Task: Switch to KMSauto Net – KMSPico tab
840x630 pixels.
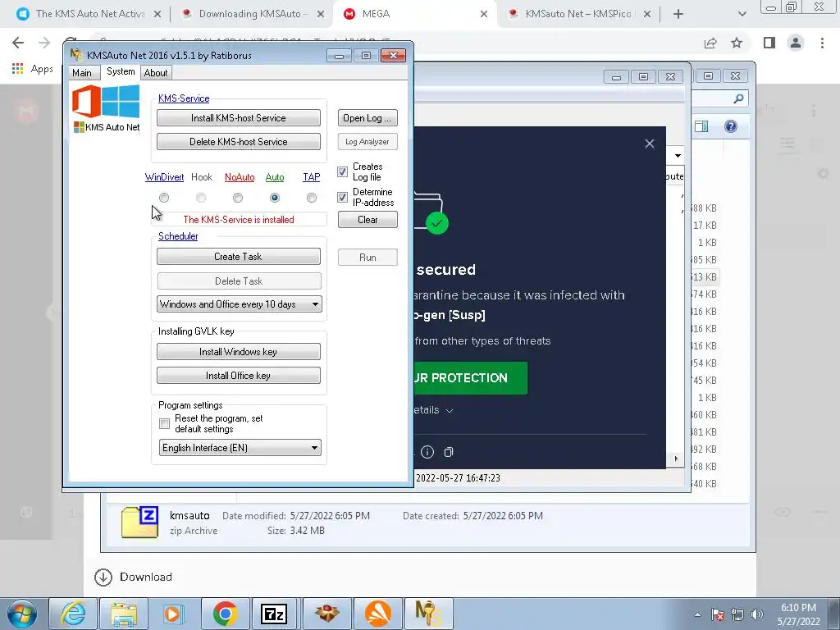Action: click(577, 14)
